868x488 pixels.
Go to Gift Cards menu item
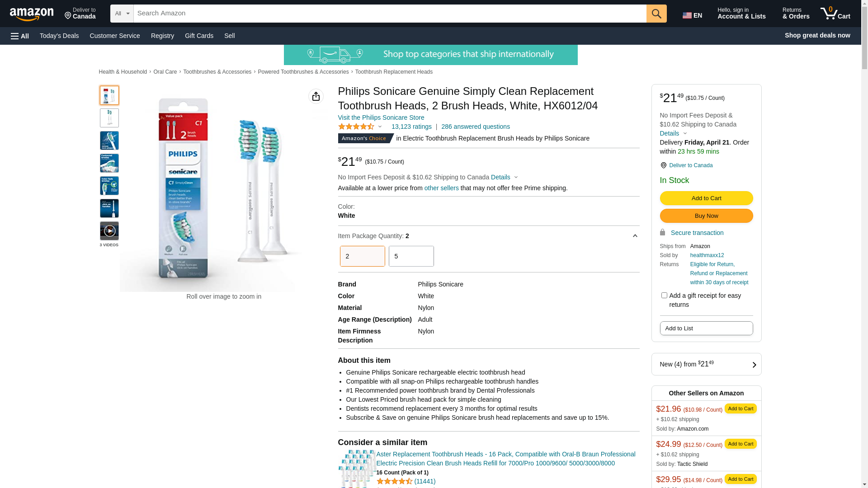pos(199,36)
